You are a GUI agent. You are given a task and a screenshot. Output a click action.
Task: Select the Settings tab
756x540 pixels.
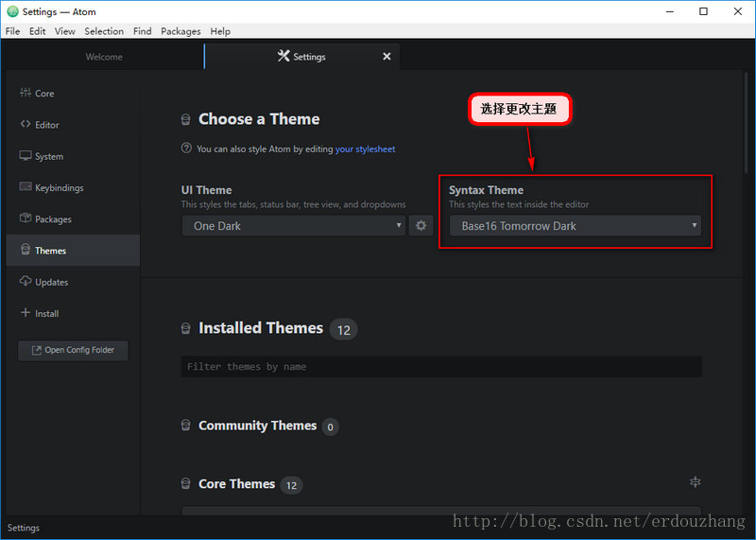(x=301, y=57)
